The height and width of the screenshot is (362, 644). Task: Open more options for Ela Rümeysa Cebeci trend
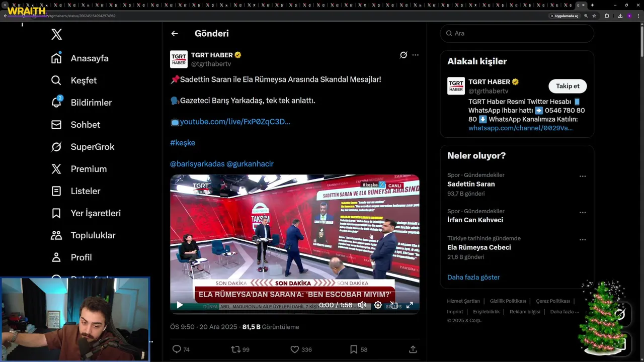click(583, 240)
